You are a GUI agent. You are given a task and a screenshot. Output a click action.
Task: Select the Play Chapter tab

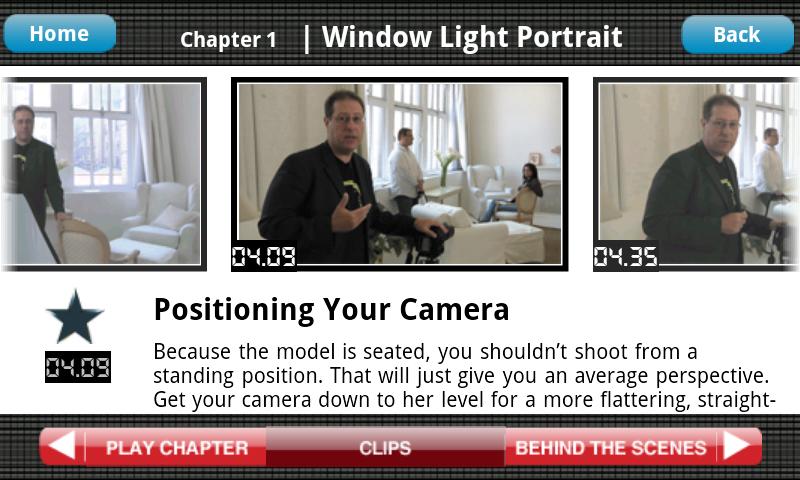coord(177,447)
